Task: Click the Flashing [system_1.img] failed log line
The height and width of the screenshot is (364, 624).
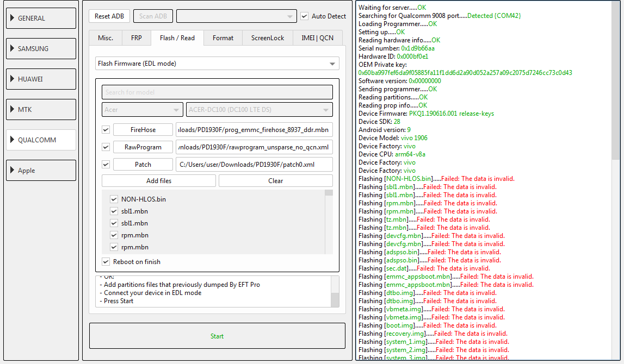Action: [434, 342]
